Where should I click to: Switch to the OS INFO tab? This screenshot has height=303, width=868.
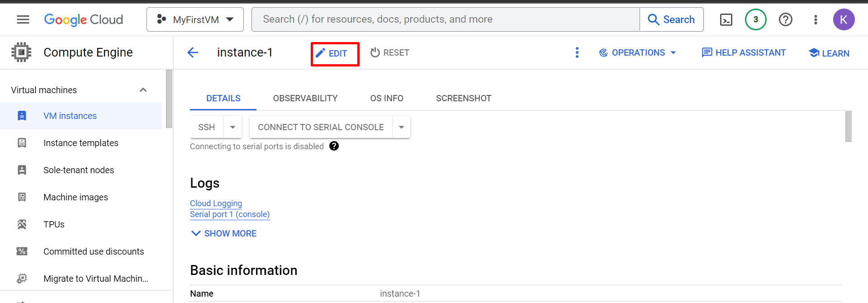point(387,98)
